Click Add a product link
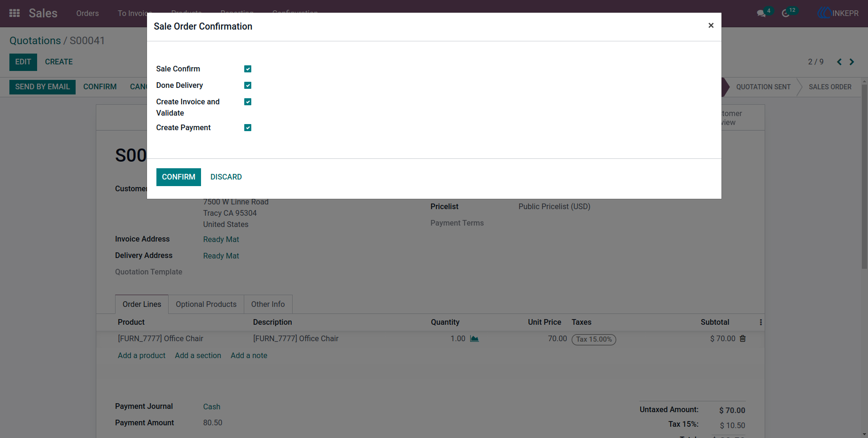The width and height of the screenshot is (868, 438). coord(141,356)
